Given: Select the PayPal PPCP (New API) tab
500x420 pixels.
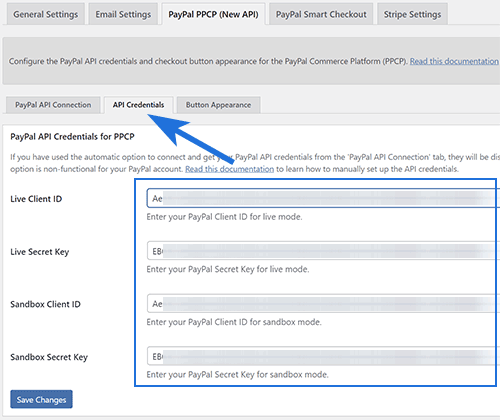Looking at the screenshot, I should pyautogui.click(x=213, y=14).
